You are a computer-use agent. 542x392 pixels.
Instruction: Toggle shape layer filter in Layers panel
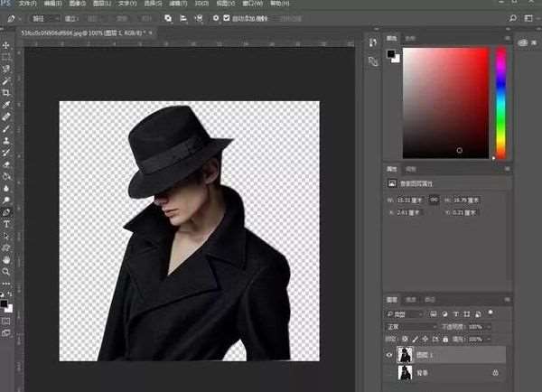pos(467,314)
